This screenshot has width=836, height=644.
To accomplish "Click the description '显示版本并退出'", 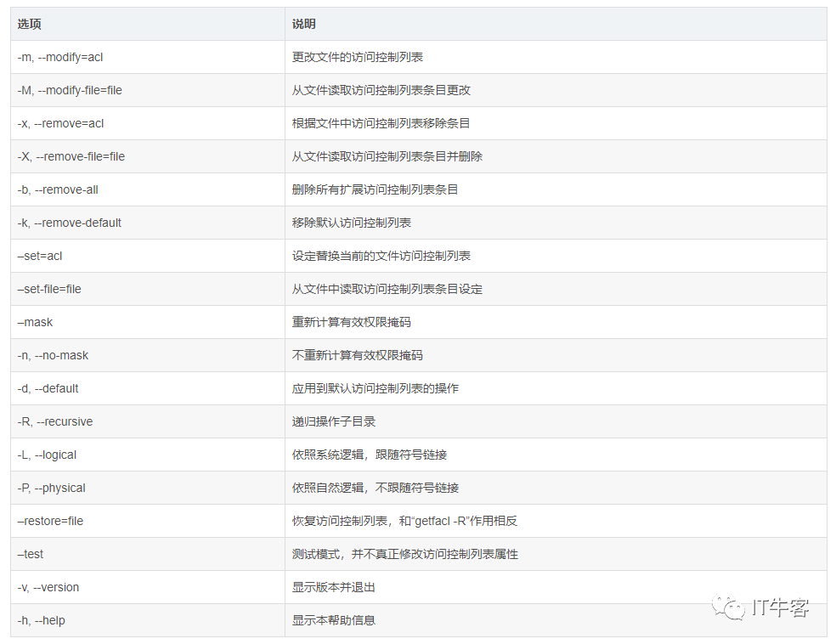I will pyautogui.click(x=334, y=586).
